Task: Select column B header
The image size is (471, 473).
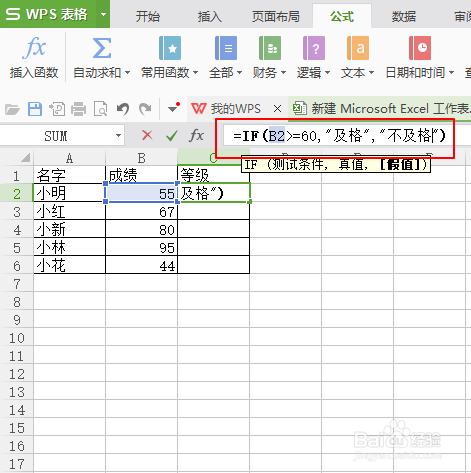Action: click(x=141, y=158)
